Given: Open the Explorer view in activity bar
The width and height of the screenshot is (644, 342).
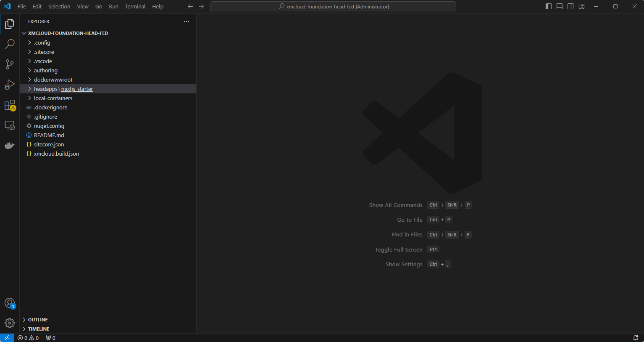Looking at the screenshot, I should pyautogui.click(x=10, y=24).
